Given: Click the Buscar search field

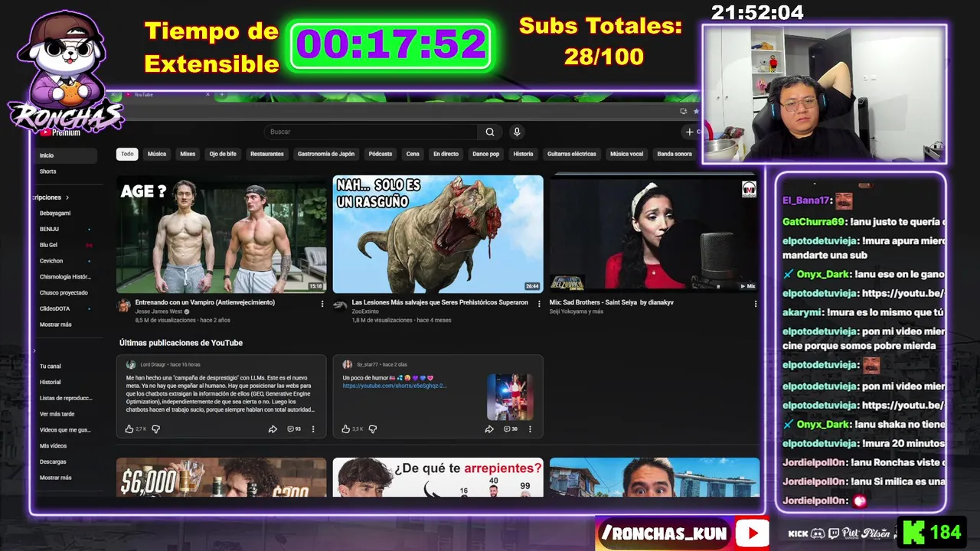Looking at the screenshot, I should pos(371,132).
